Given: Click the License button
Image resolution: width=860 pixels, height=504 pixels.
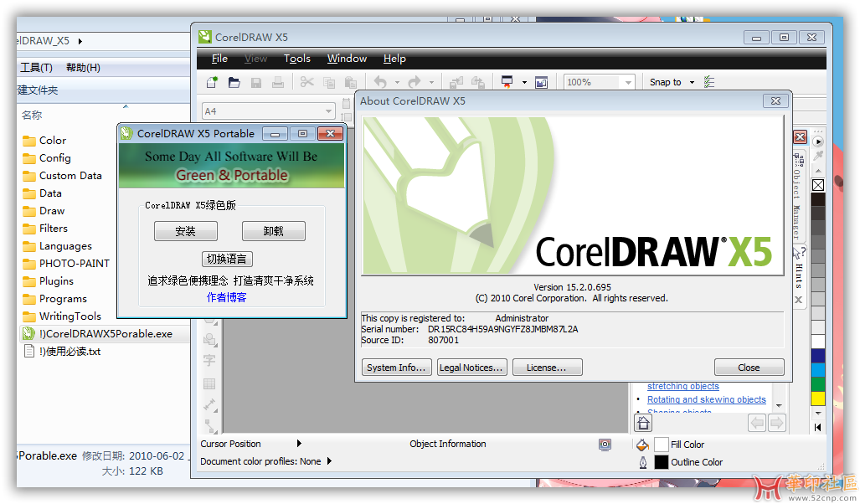Looking at the screenshot, I should (x=546, y=368).
